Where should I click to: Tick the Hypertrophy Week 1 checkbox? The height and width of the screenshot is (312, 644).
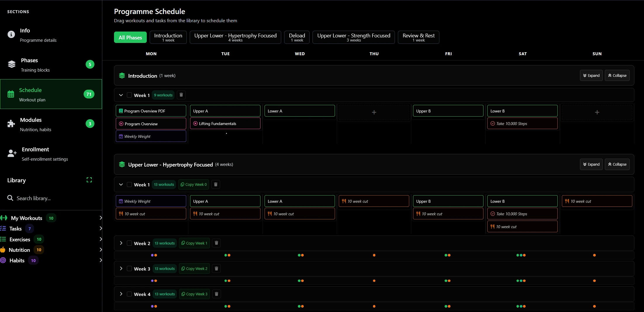[x=129, y=184]
